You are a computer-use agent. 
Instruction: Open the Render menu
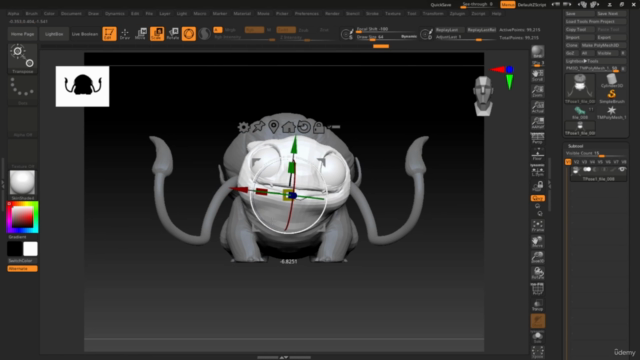pos(332,13)
